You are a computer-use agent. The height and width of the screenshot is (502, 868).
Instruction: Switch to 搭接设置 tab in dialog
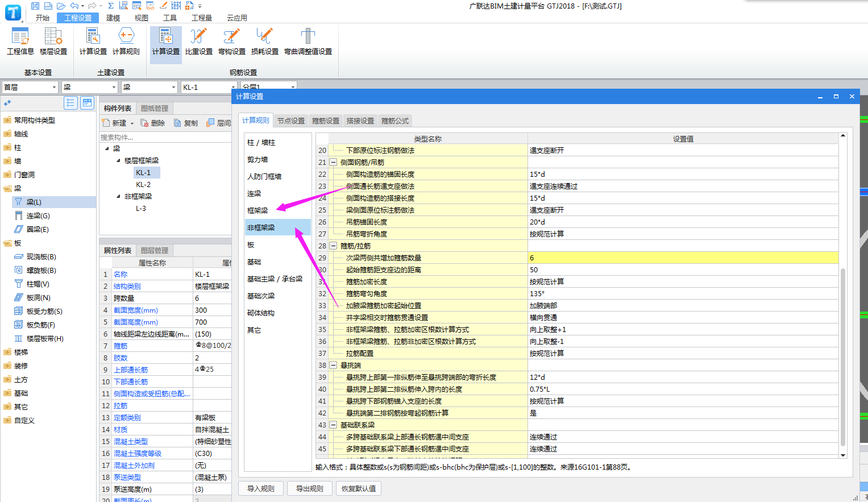(360, 121)
